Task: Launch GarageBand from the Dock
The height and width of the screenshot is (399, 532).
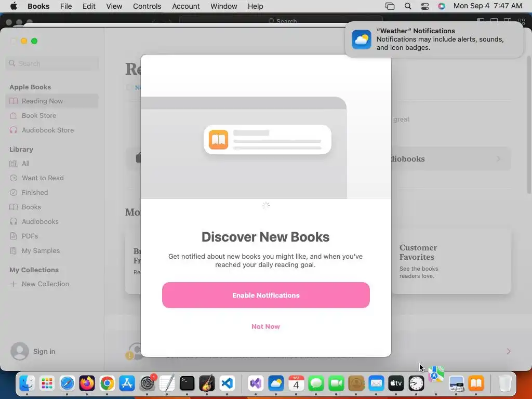Action: point(207,383)
